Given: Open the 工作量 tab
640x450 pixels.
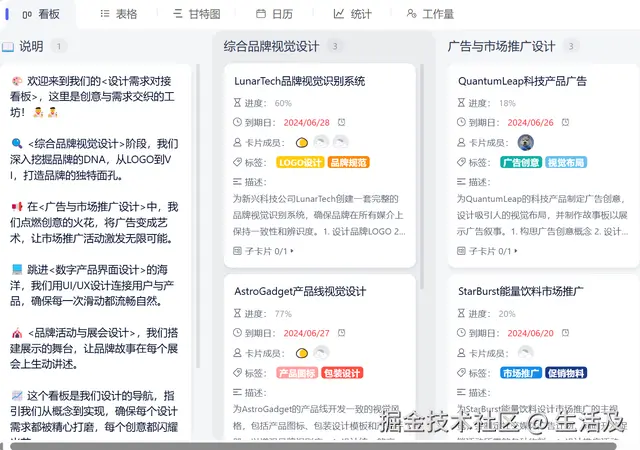Looking at the screenshot, I should click(431, 14).
